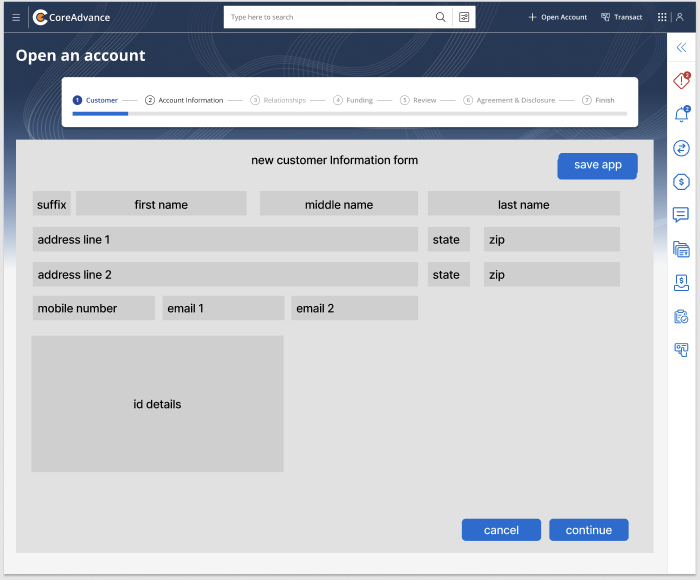Screen dimensions: 700x580
Task: Go to Review step
Action: [x=418, y=100]
